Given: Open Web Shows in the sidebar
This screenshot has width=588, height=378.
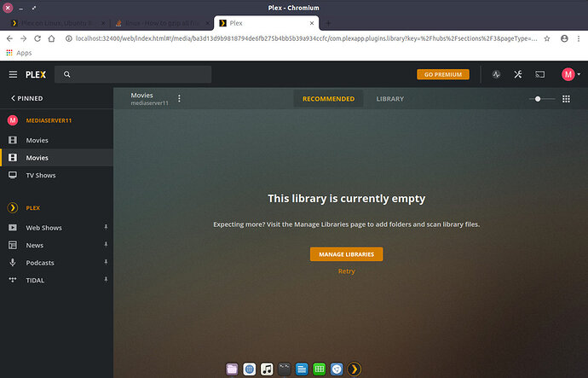Looking at the screenshot, I should (43, 228).
